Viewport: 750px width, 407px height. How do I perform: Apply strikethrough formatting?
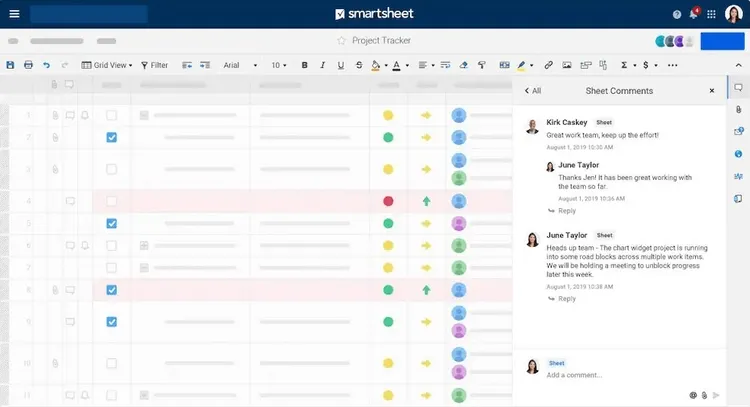(359, 65)
